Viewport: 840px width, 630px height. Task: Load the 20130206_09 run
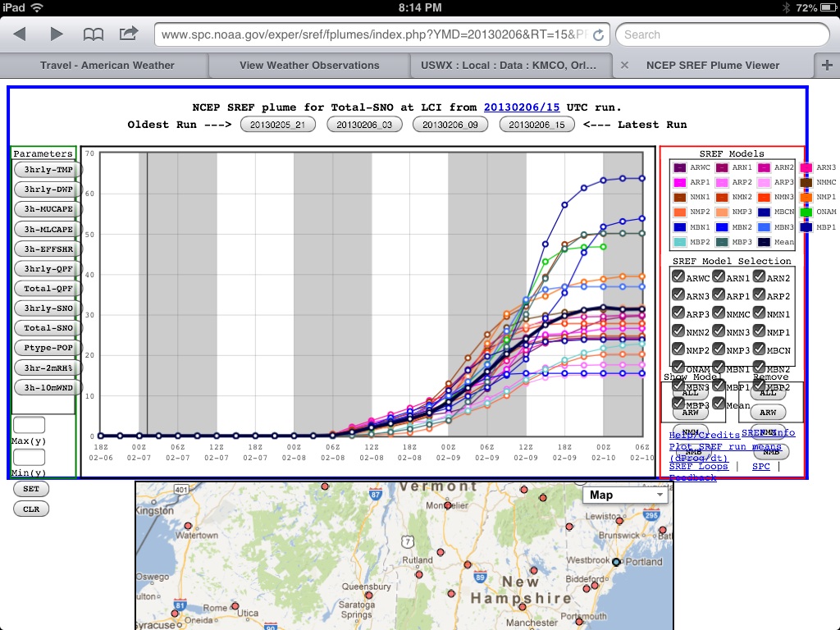click(x=450, y=125)
